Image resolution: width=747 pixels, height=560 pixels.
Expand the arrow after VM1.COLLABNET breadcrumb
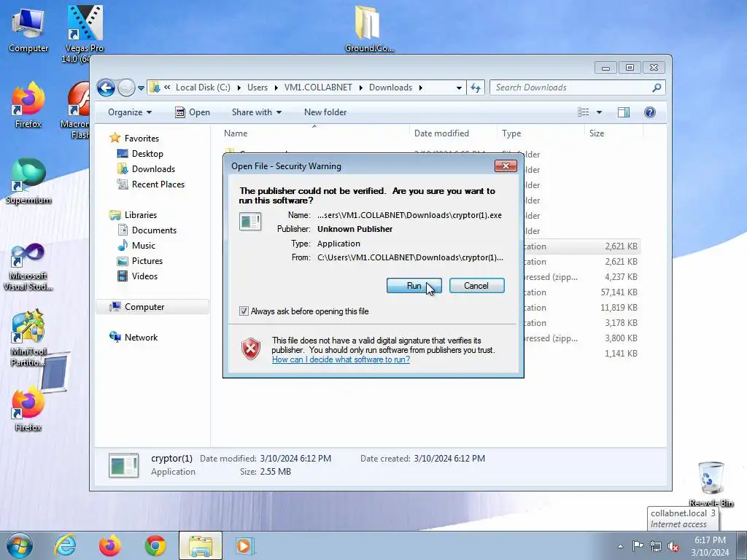[360, 87]
